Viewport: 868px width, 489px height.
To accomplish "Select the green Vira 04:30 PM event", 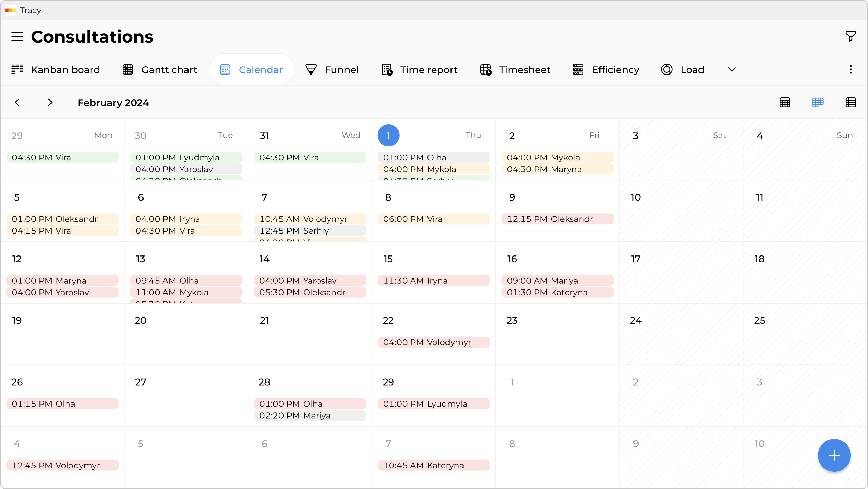I will [62, 157].
